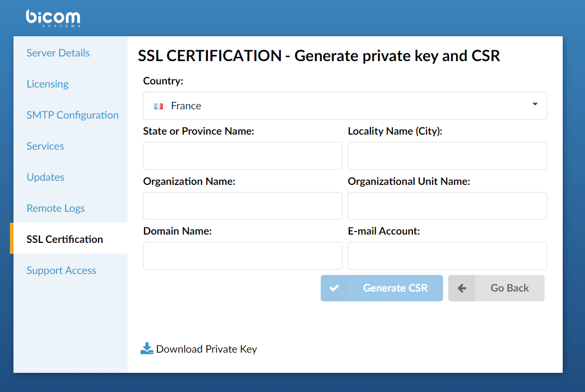Focus the State or Province Name field

pos(242,156)
